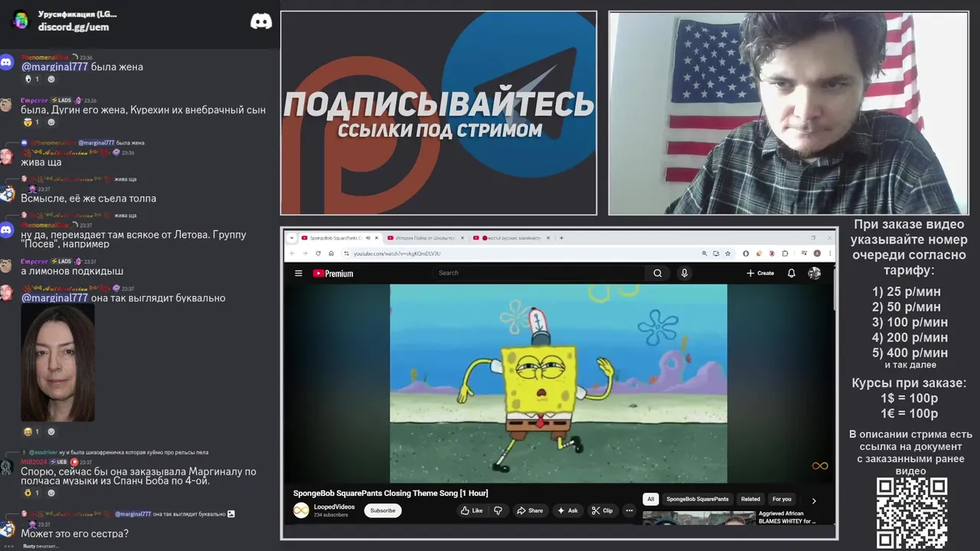Image resolution: width=980 pixels, height=551 pixels.
Task: Open the YouTube hamburger guide menu
Action: click(x=299, y=273)
